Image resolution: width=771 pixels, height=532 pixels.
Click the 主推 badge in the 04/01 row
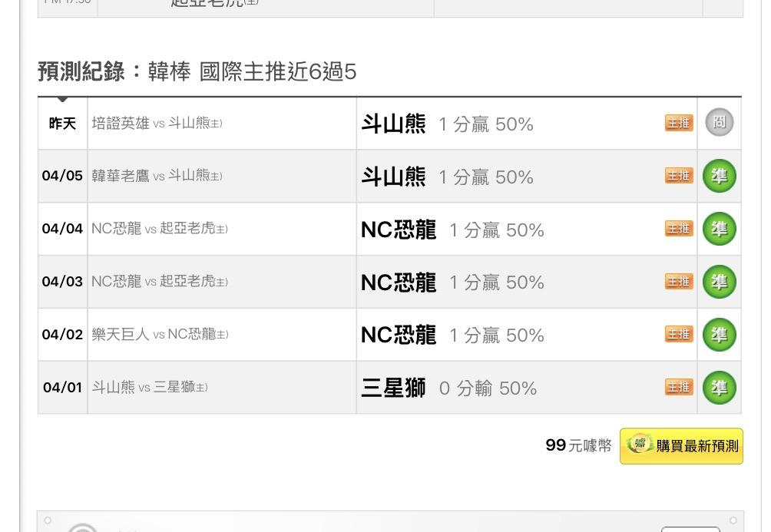(x=679, y=387)
